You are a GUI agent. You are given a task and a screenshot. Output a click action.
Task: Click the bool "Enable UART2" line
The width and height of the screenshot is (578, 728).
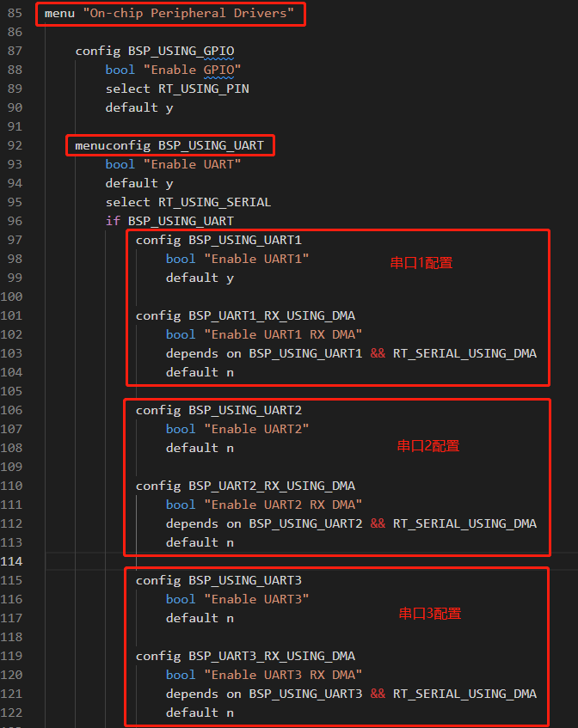[x=237, y=429]
